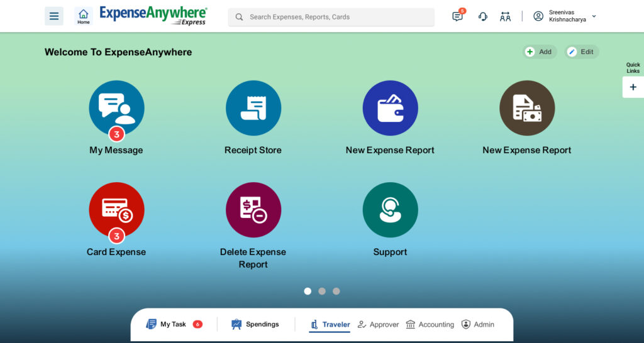Click the font size accessibility icon

tap(505, 16)
